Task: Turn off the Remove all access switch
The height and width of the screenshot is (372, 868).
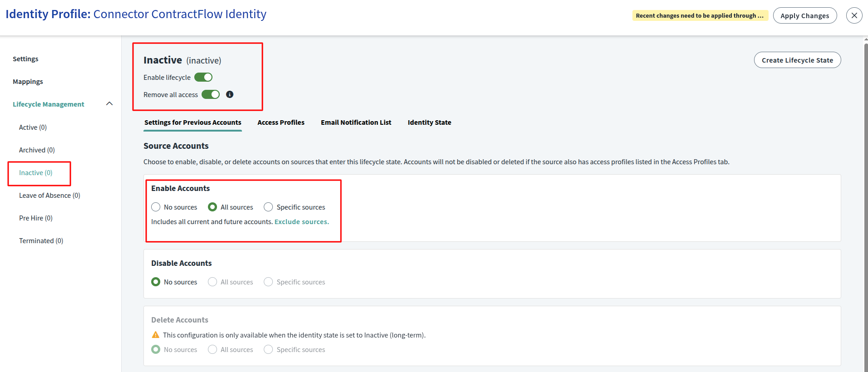Action: coord(211,94)
